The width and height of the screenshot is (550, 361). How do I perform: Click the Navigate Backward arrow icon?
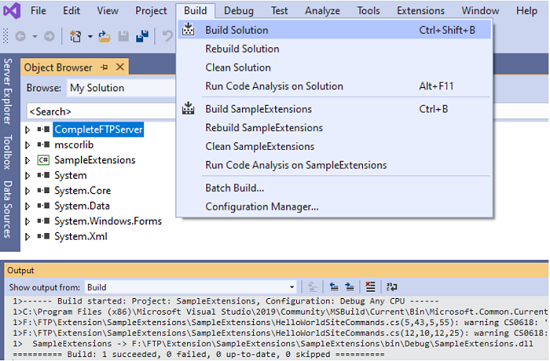21,36
